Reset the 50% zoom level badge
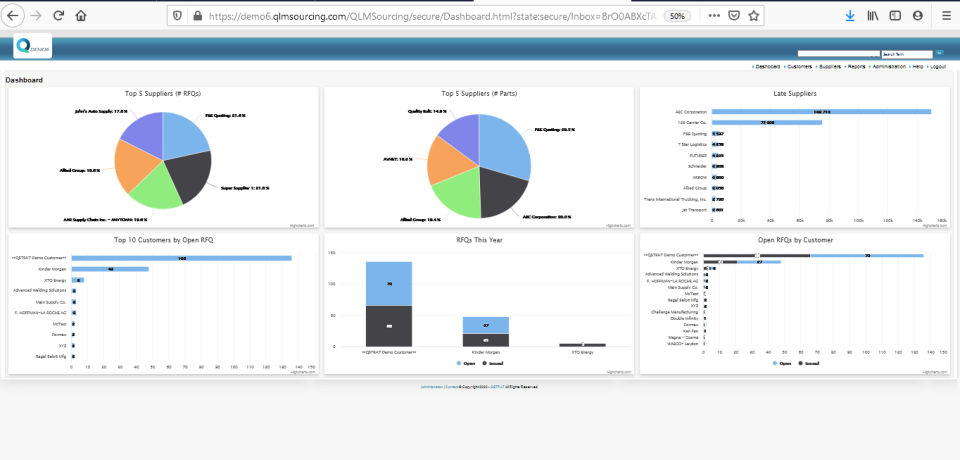 [677, 16]
